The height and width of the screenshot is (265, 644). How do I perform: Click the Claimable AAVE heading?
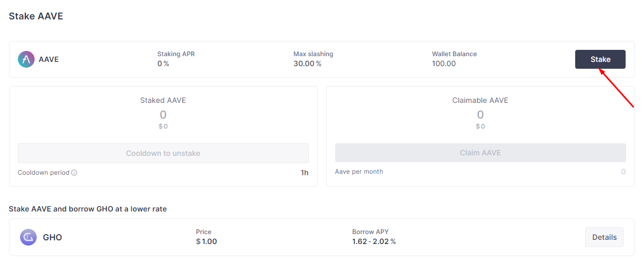480,100
